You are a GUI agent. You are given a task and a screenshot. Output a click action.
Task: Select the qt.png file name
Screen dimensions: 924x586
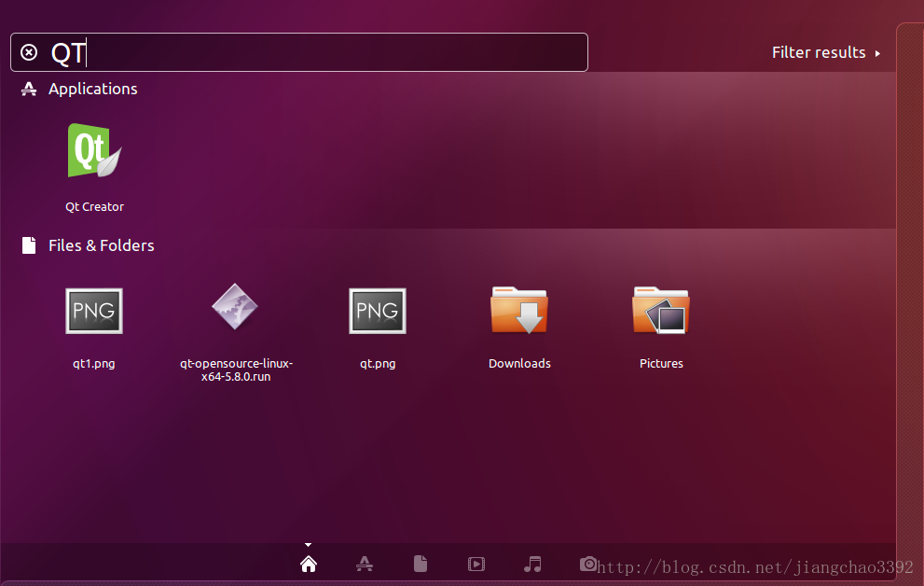[378, 364]
